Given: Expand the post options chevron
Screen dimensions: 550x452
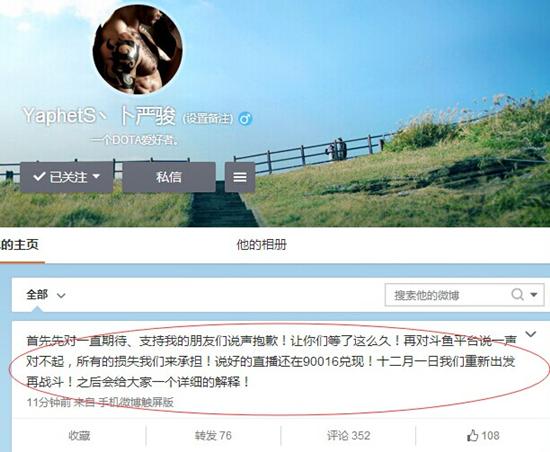Looking at the screenshot, I should tap(530, 333).
